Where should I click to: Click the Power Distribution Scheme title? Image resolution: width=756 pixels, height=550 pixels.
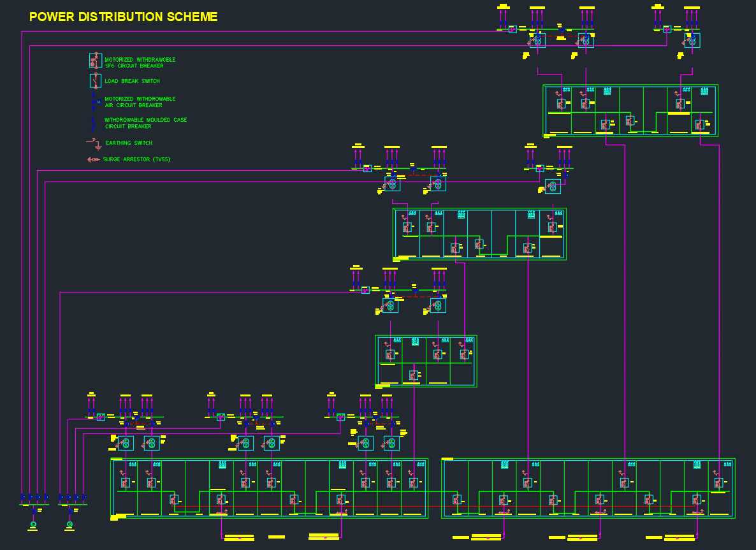124,17
